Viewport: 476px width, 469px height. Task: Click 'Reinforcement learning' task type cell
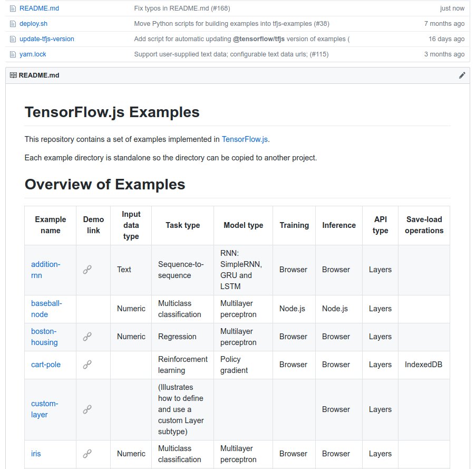tap(183, 365)
